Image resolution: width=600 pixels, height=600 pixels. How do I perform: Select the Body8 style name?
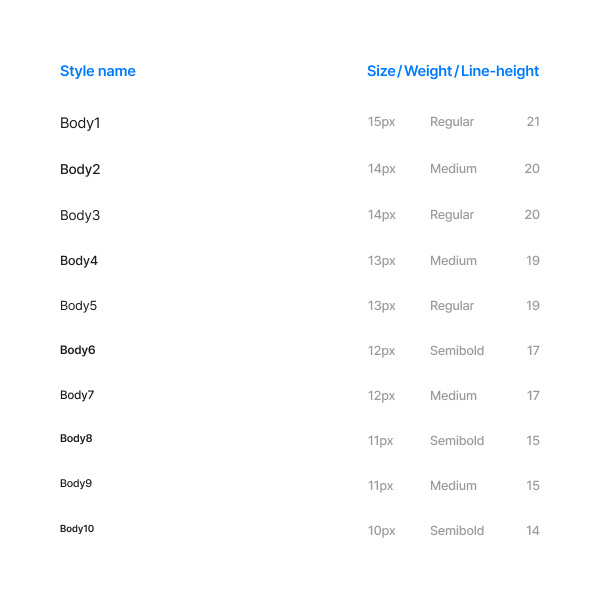[76, 439]
